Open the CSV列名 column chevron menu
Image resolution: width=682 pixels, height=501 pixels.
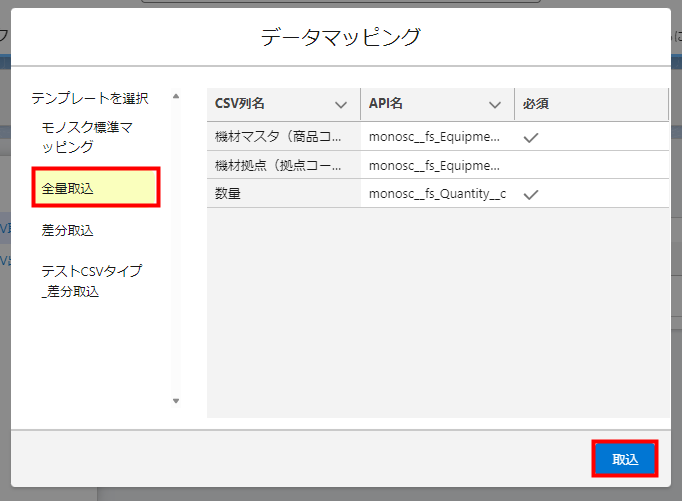tap(341, 104)
